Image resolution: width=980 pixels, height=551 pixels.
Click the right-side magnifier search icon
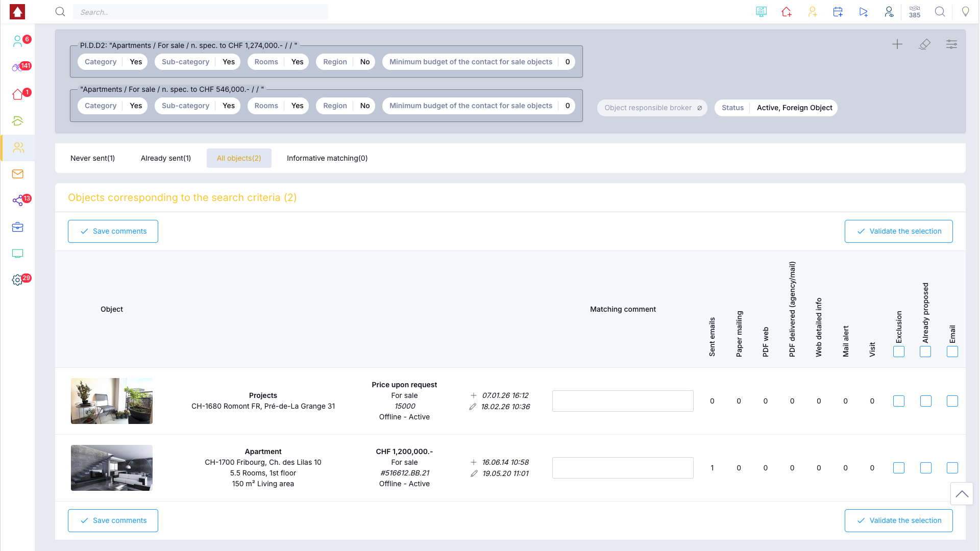click(x=940, y=12)
